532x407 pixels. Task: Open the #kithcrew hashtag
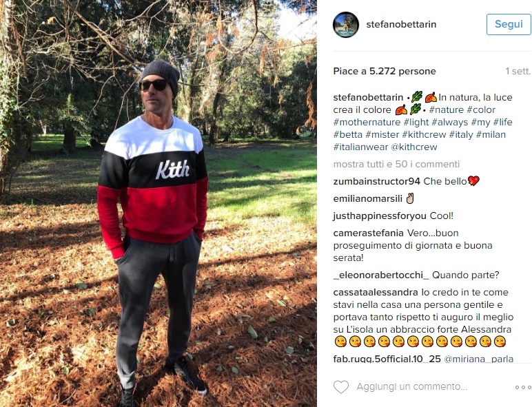point(424,135)
